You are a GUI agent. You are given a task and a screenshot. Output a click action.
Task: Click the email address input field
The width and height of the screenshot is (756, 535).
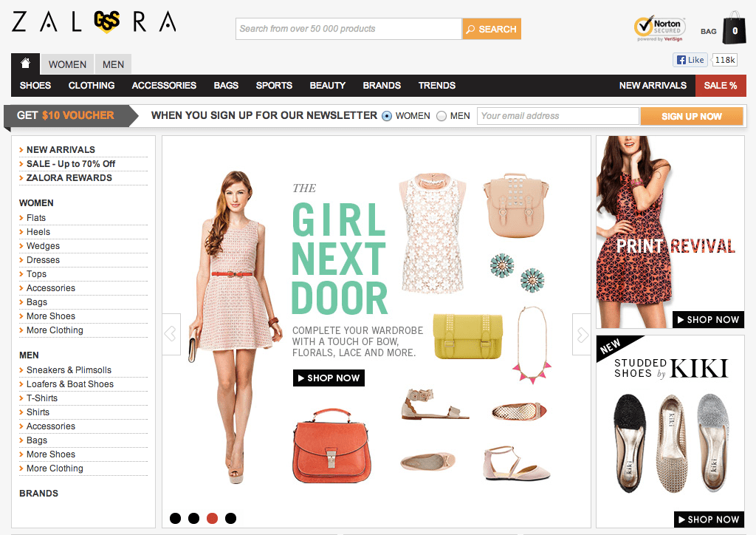[x=558, y=116]
